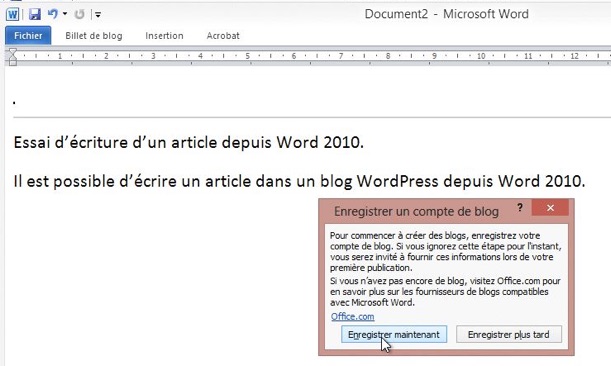Click the help question mark in dialog

520,207
